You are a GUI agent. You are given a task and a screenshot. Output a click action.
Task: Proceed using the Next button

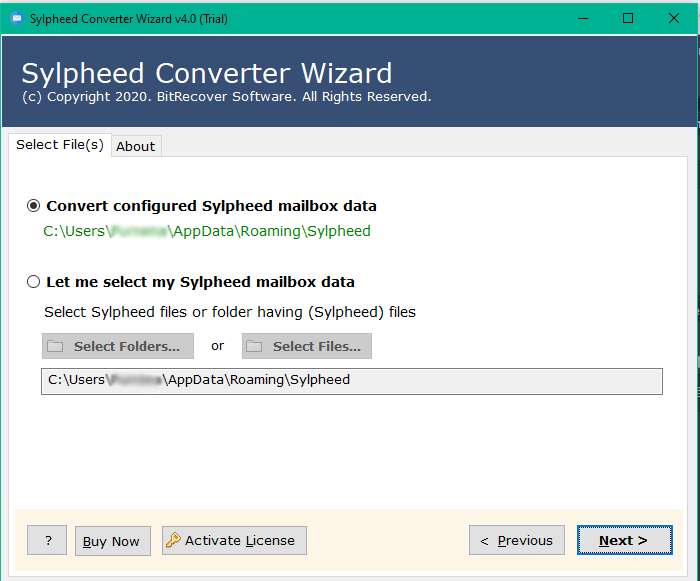pos(624,541)
